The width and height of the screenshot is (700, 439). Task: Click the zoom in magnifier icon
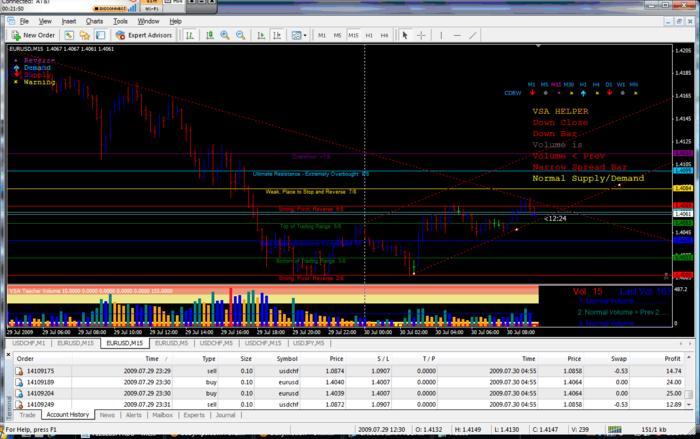tap(225, 35)
